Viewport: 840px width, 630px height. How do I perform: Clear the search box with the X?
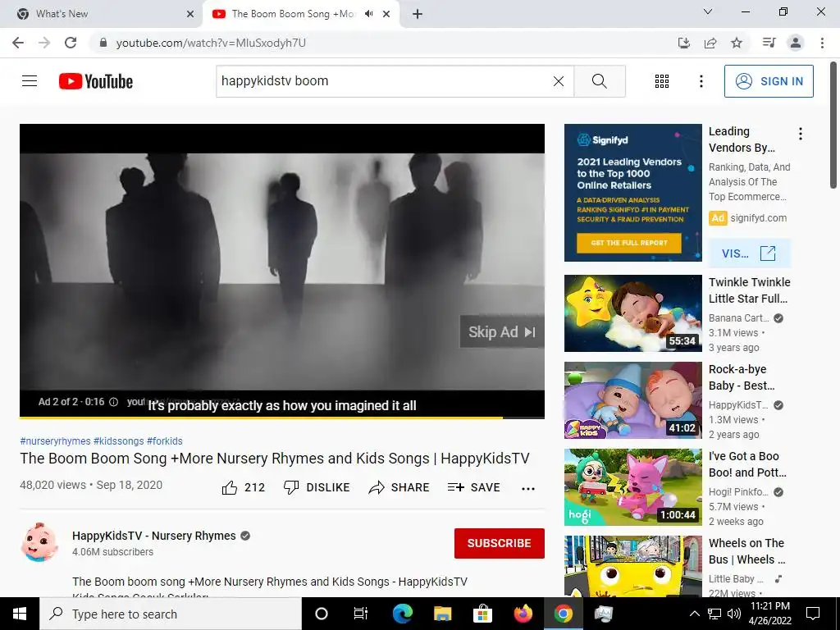pos(558,81)
